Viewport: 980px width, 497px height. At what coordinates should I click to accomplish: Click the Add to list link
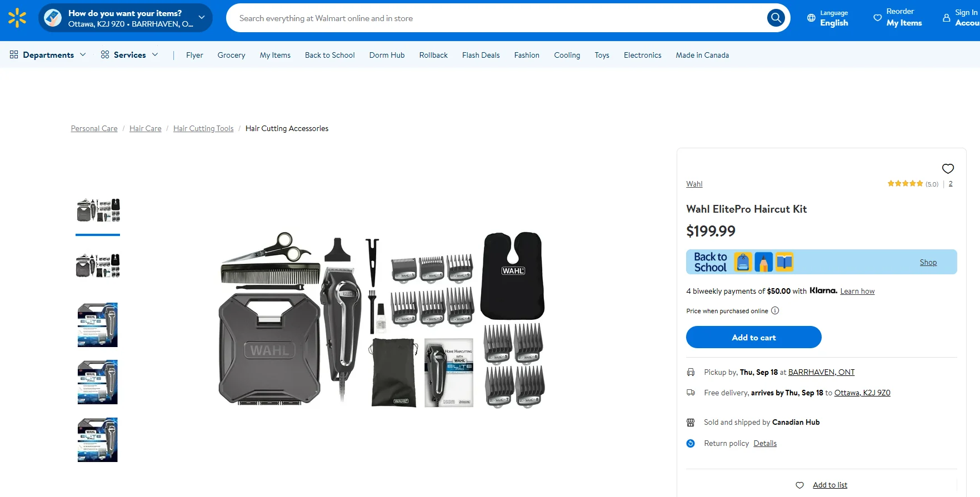(829, 485)
